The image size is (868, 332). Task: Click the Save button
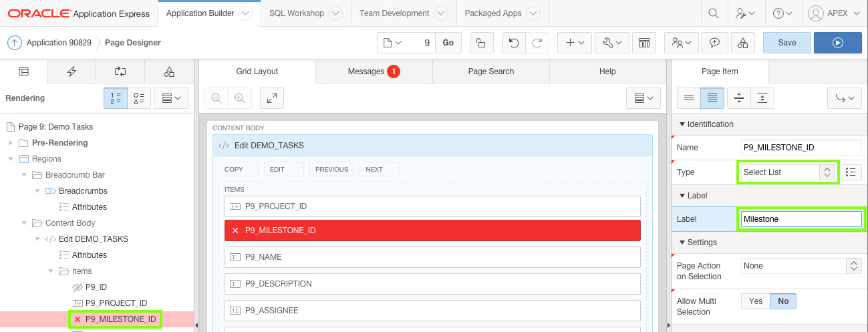click(x=786, y=43)
